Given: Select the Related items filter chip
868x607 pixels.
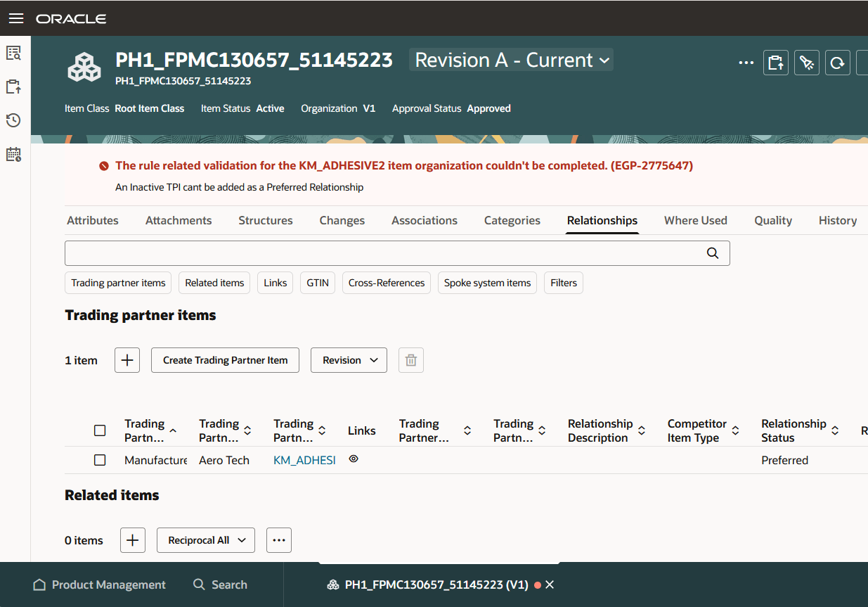Looking at the screenshot, I should coord(214,283).
